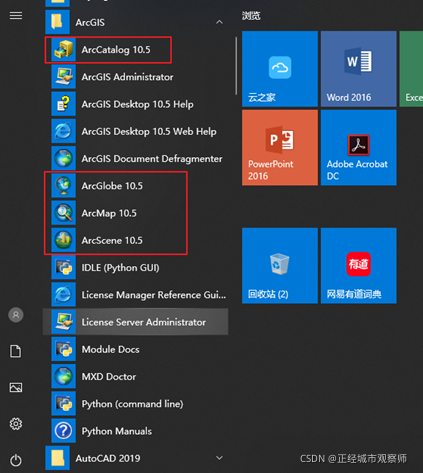
Task: Select the IDLE (Python GUI) label
Action: [x=120, y=268]
